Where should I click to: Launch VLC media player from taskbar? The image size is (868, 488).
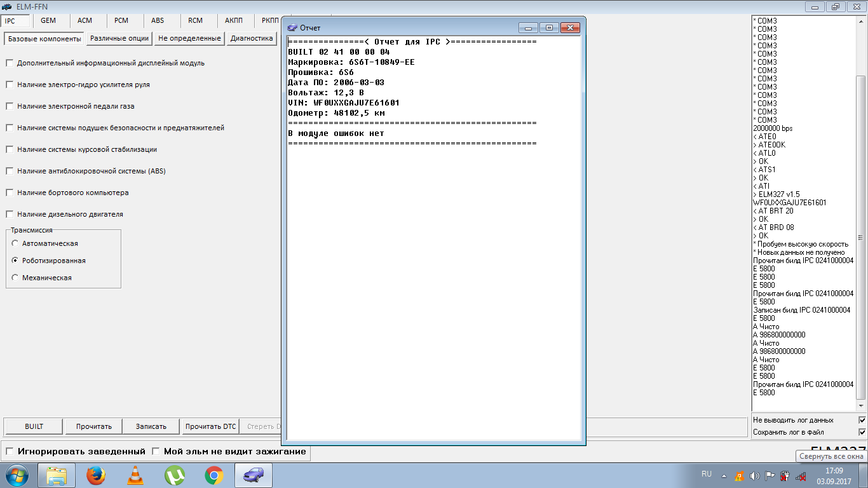click(135, 475)
